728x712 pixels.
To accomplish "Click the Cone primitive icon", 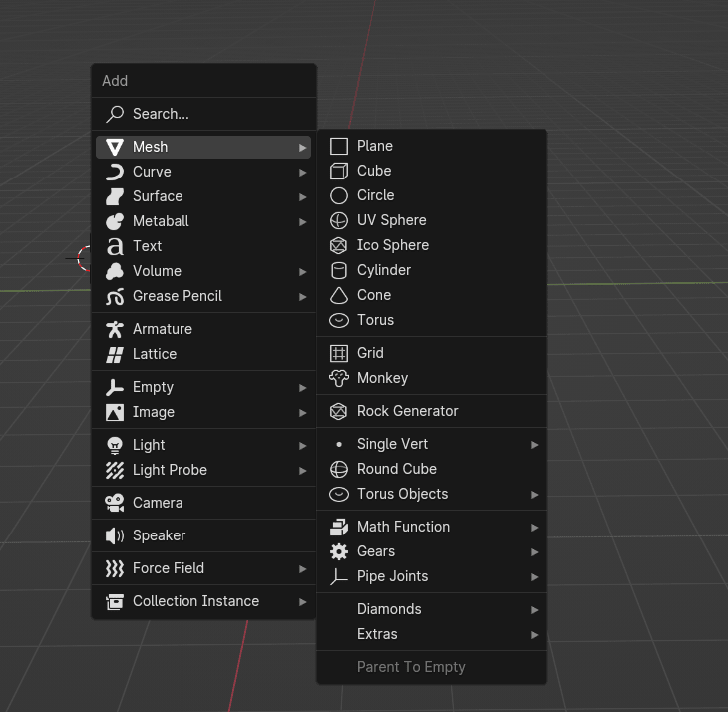I will 339,295.
